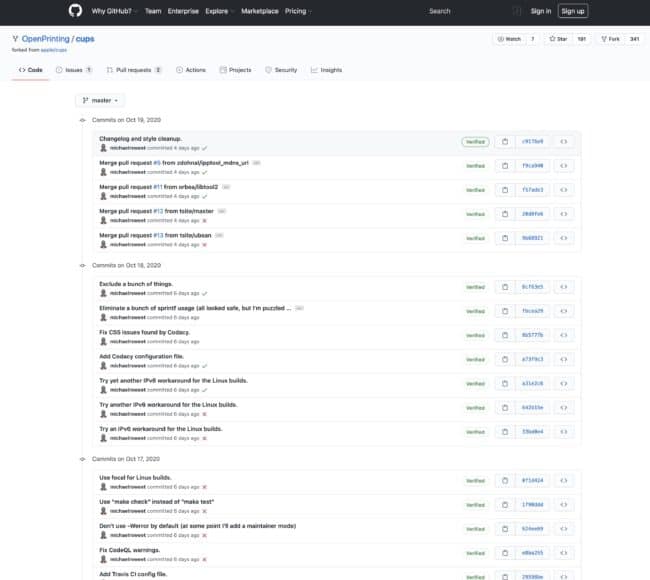The image size is (650, 580).
Task: Expand description of srbea/libtool2 merge commit
Action: [226, 187]
